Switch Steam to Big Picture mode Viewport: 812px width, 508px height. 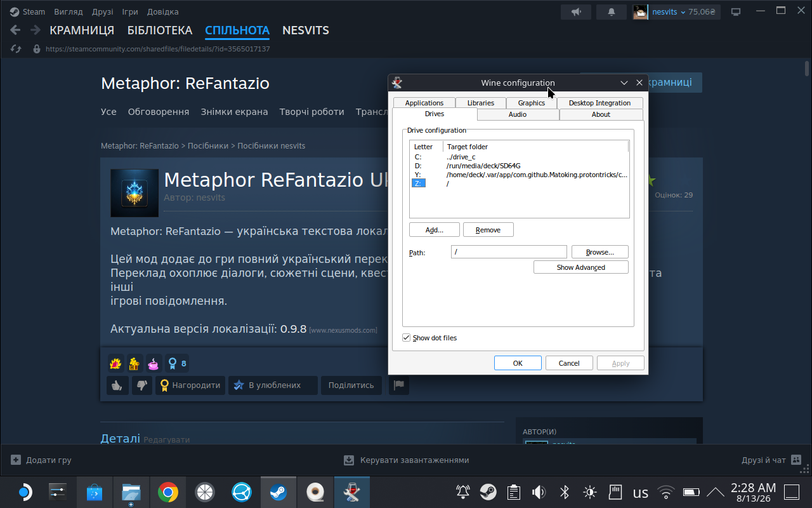[736, 12]
